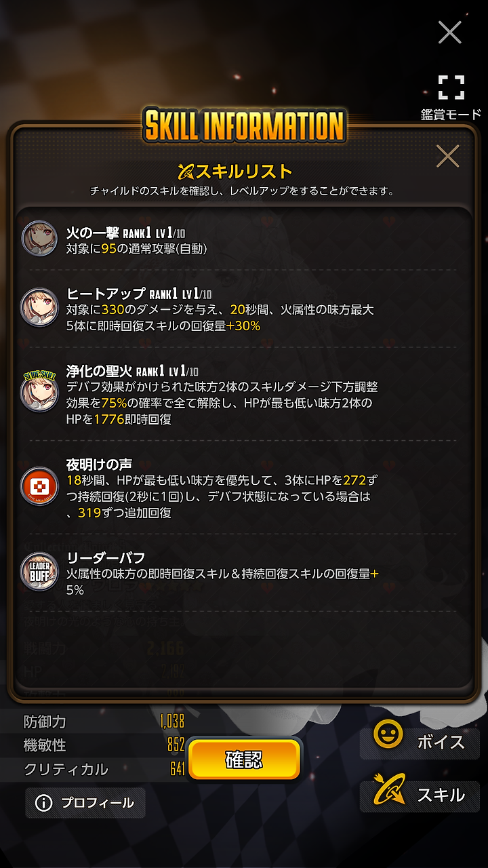Viewport: 488px width, 868px height.
Task: Tap the info icon beside プロフィール
Action: 44,803
